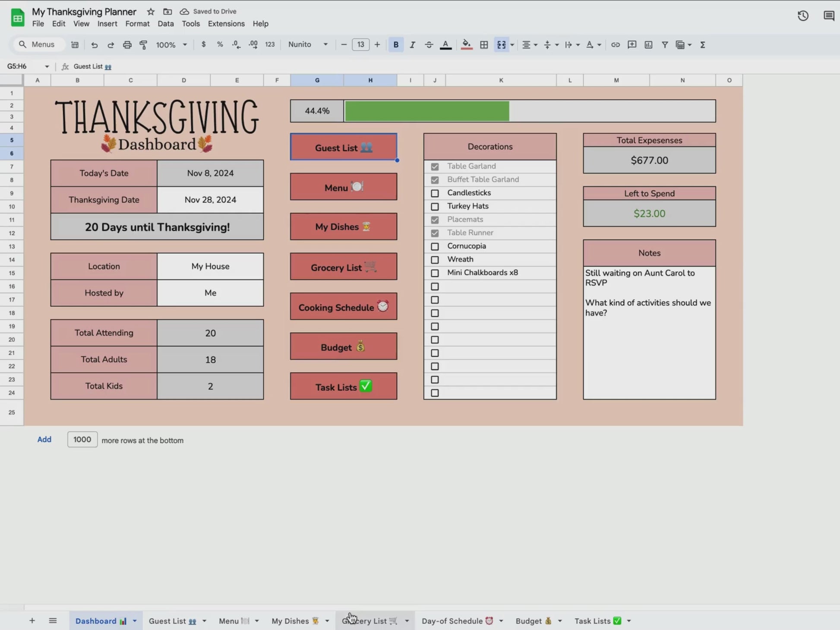The image size is (840, 630).
Task: Open version history clock icon
Action: 802,16
